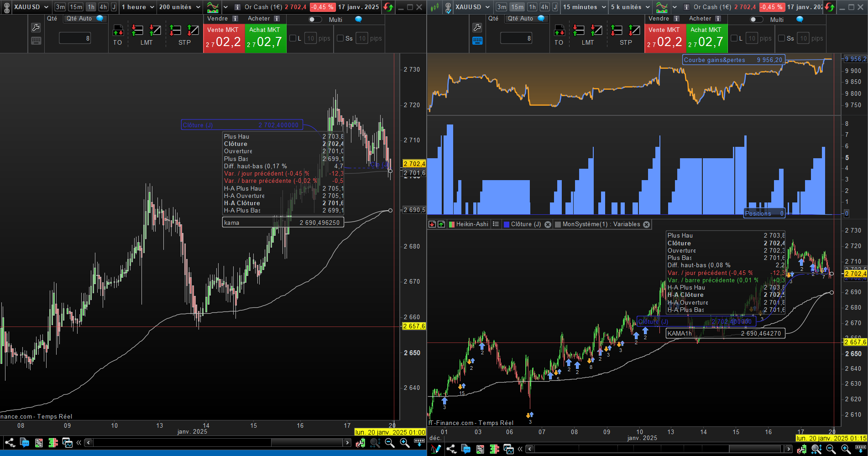Enable the Multi switch in right window

click(756, 20)
